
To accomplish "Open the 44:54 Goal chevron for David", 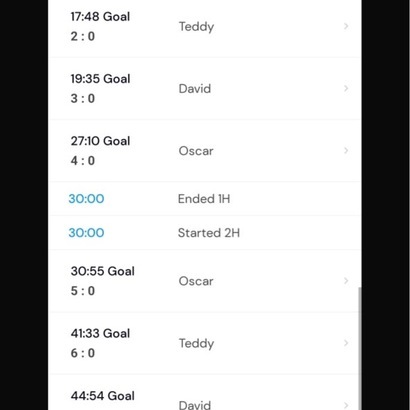I will coord(346,405).
